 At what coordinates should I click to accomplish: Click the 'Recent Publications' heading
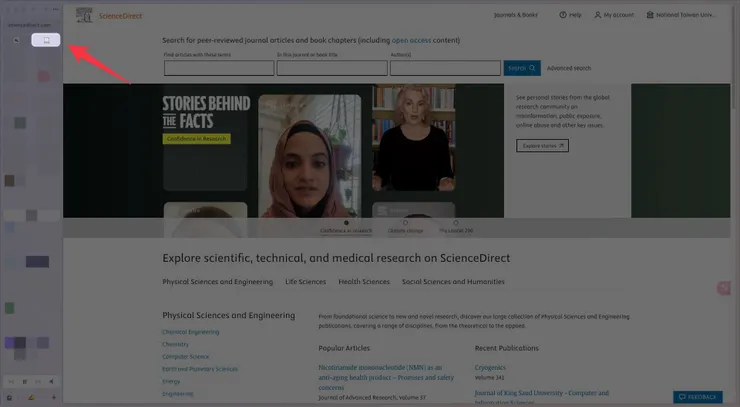click(x=506, y=348)
